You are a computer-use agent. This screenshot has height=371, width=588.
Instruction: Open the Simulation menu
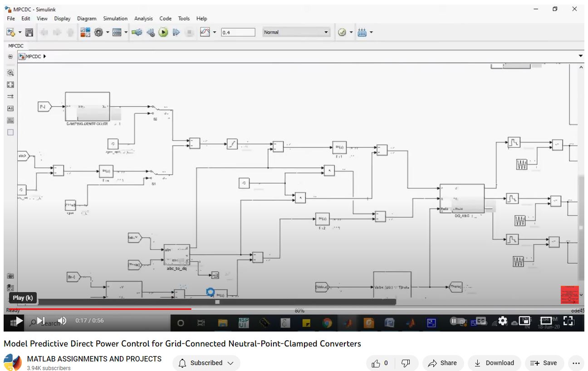tap(115, 19)
